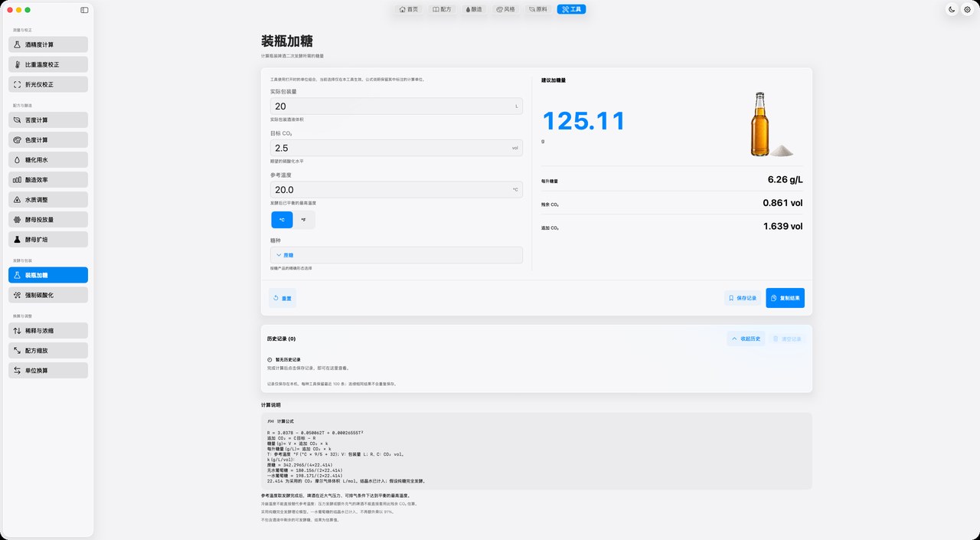Open the 强制碳酸化 tool
This screenshot has height=540, width=980.
coord(48,295)
